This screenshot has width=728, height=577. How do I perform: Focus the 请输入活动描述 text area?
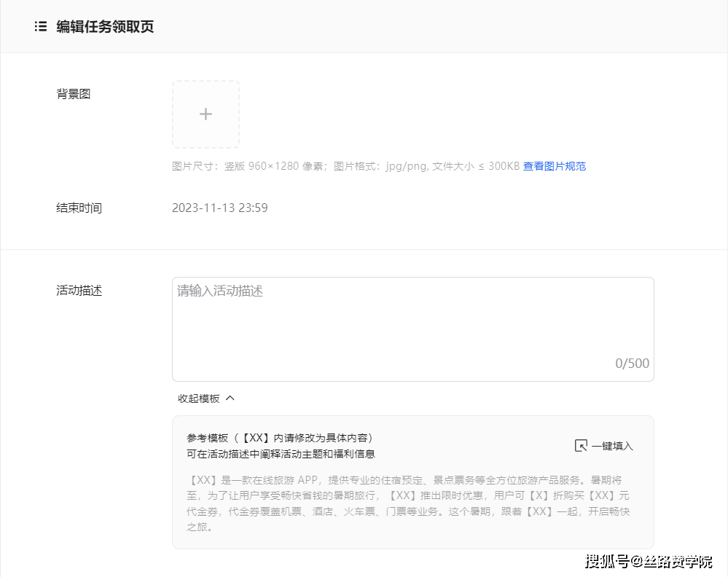[x=412, y=329]
